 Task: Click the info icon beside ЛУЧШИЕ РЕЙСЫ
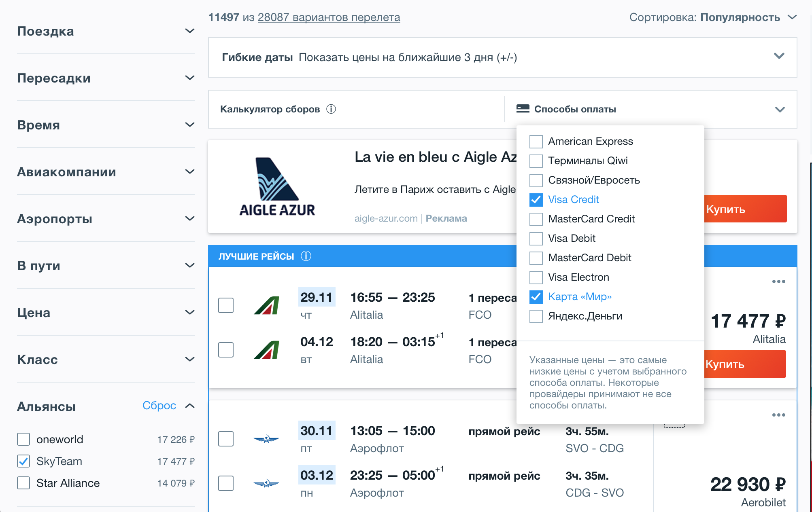coord(306,256)
